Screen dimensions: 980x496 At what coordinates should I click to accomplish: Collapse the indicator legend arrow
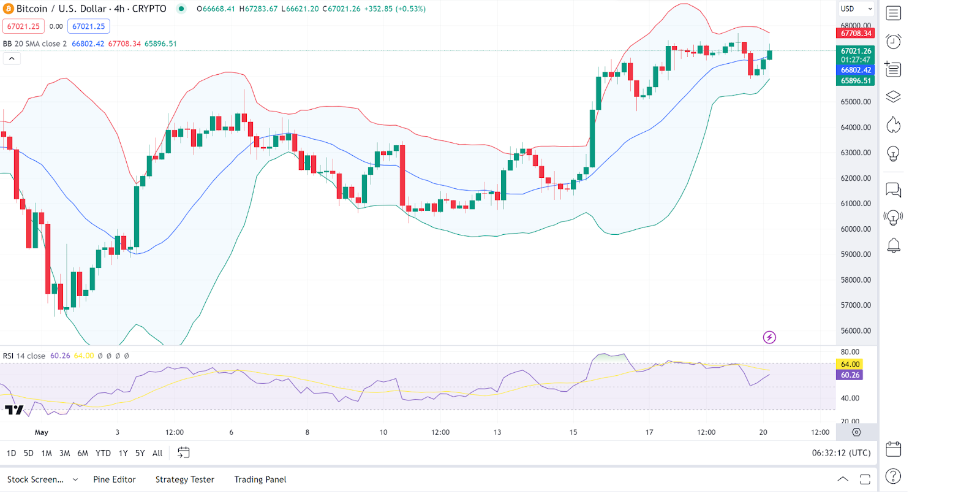[x=12, y=58]
